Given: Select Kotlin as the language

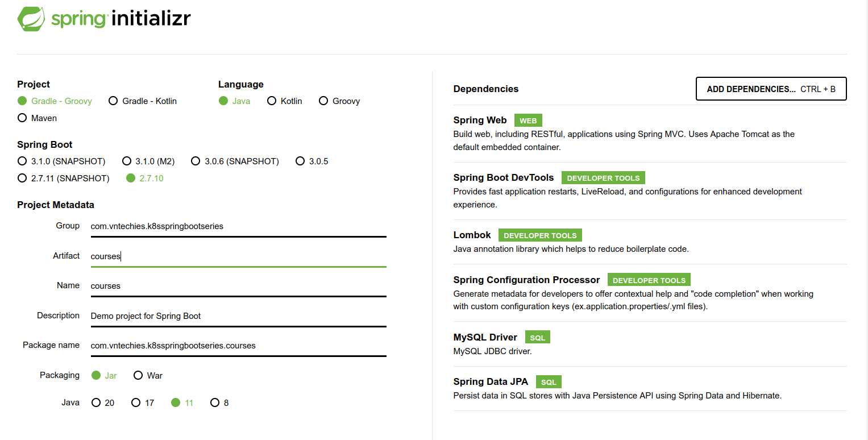Looking at the screenshot, I should coord(271,101).
